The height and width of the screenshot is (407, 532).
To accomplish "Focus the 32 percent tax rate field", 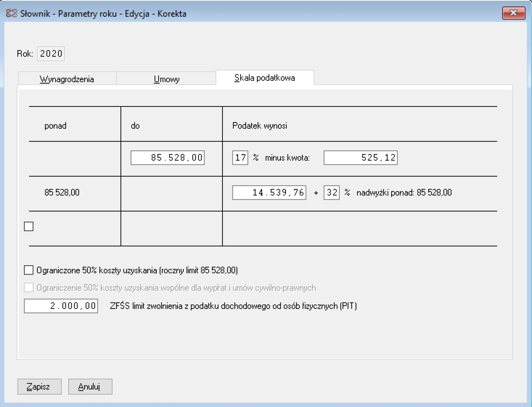I will [x=332, y=192].
